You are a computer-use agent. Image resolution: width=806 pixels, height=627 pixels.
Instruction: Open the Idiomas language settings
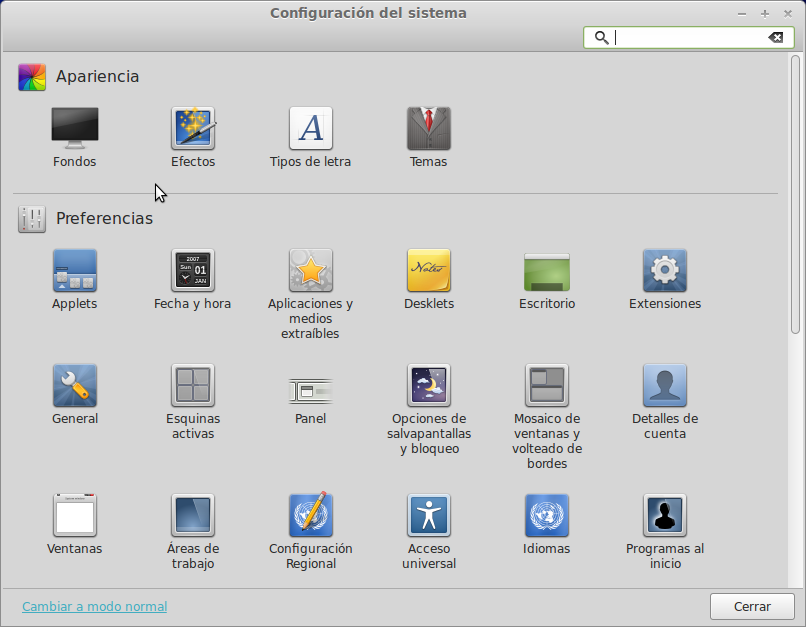tap(547, 516)
